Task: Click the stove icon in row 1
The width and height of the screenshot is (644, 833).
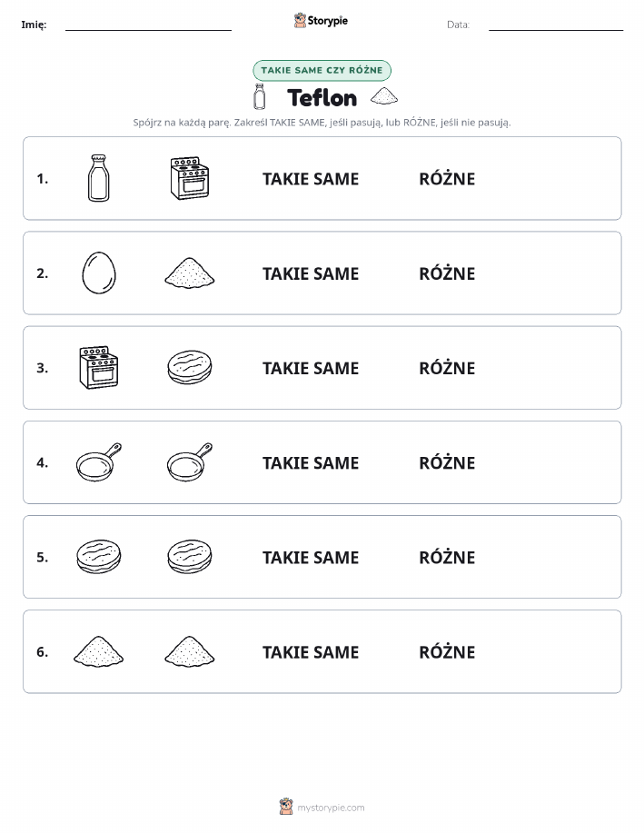Action: click(x=190, y=178)
